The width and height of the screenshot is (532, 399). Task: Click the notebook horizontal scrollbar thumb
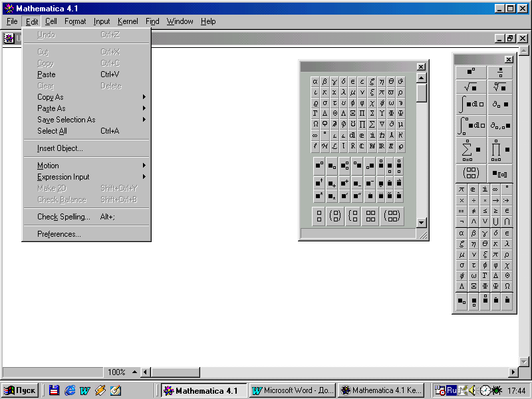[x=176, y=372]
